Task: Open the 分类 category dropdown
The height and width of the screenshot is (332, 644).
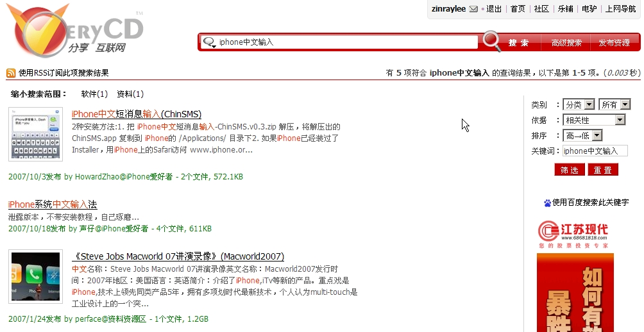Action: pyautogui.click(x=579, y=104)
